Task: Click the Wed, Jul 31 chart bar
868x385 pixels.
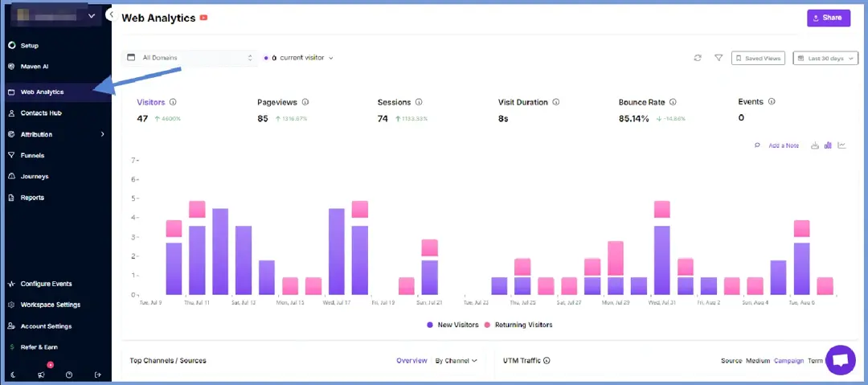Action: pos(662,248)
